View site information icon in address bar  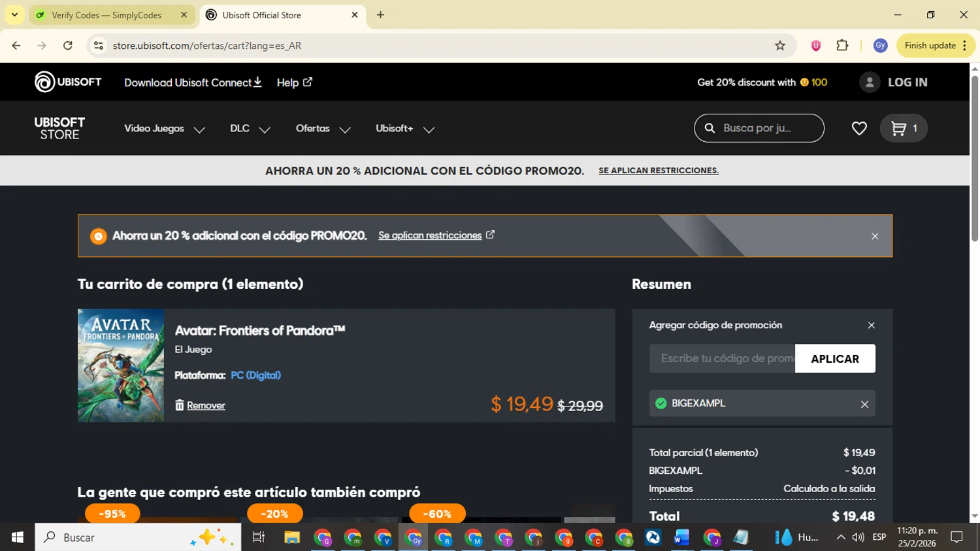[99, 46]
